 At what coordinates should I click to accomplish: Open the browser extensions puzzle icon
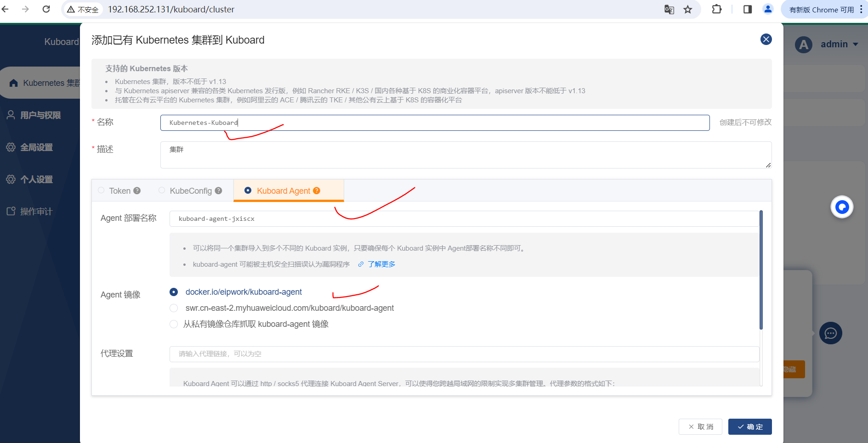pyautogui.click(x=716, y=9)
